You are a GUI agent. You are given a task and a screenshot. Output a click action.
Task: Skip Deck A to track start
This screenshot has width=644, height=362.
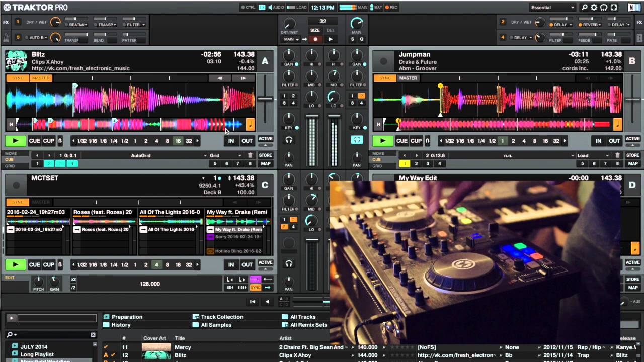11,124
